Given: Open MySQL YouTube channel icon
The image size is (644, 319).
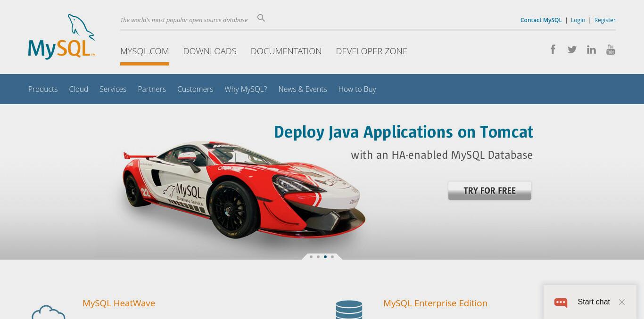Looking at the screenshot, I should click(x=611, y=49).
